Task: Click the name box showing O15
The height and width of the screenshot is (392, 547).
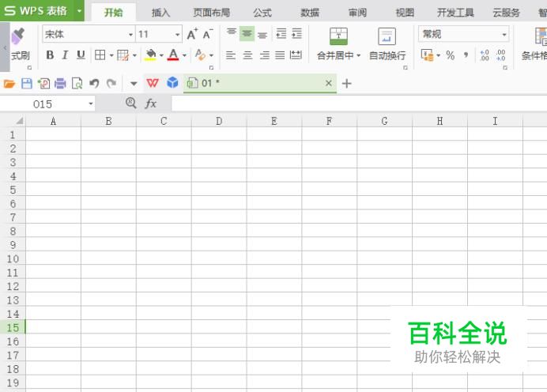Action: 43,104
